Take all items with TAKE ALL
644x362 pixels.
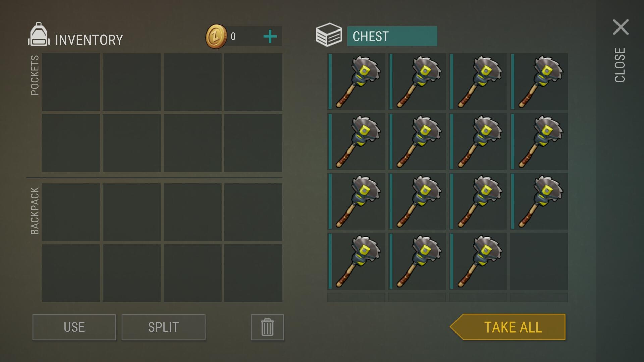[508, 327]
